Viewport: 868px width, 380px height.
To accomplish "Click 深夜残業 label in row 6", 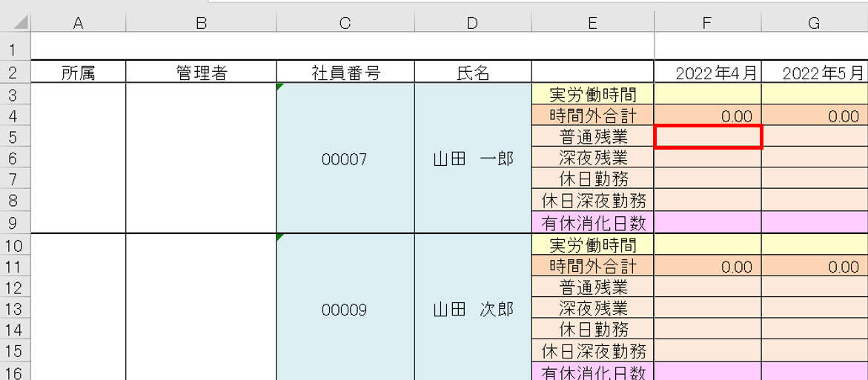I will pyautogui.click(x=592, y=159).
